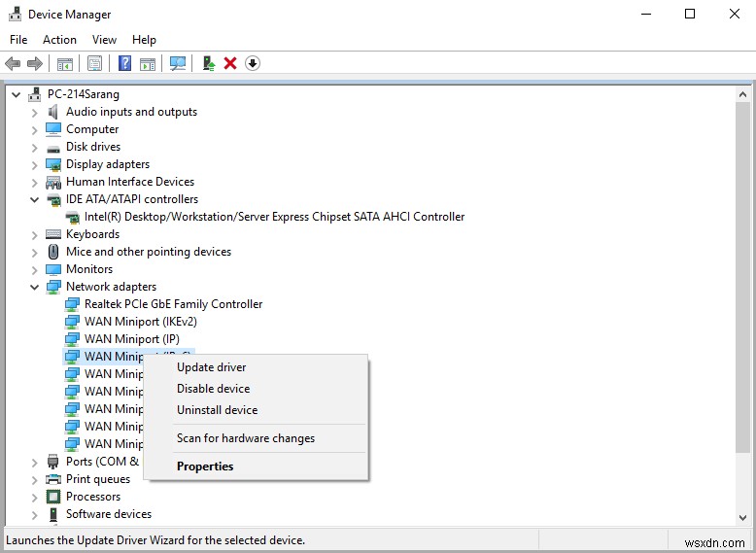The height and width of the screenshot is (553, 756).
Task: Click the PC-214Sarang computer icon
Action: click(34, 94)
